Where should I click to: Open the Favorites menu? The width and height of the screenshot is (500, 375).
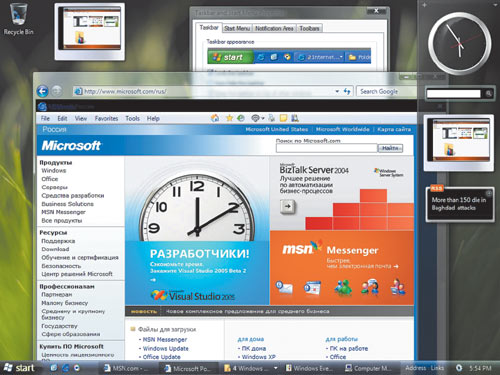[x=106, y=118]
